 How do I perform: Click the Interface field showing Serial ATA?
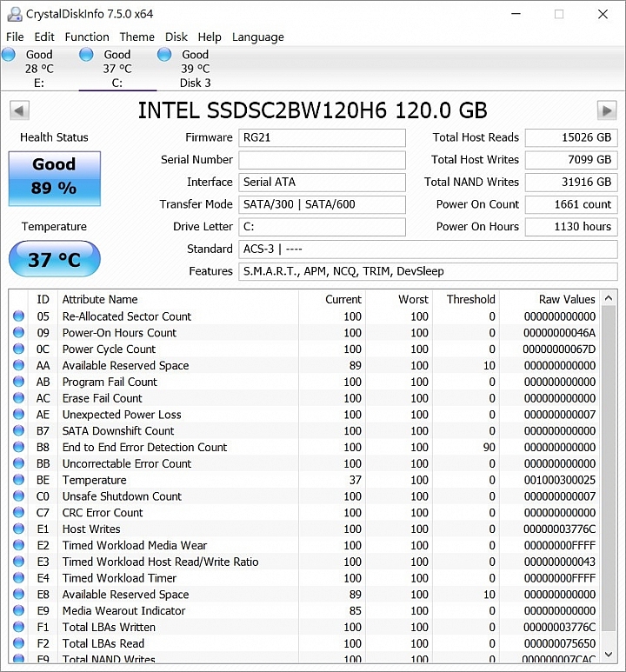click(322, 183)
